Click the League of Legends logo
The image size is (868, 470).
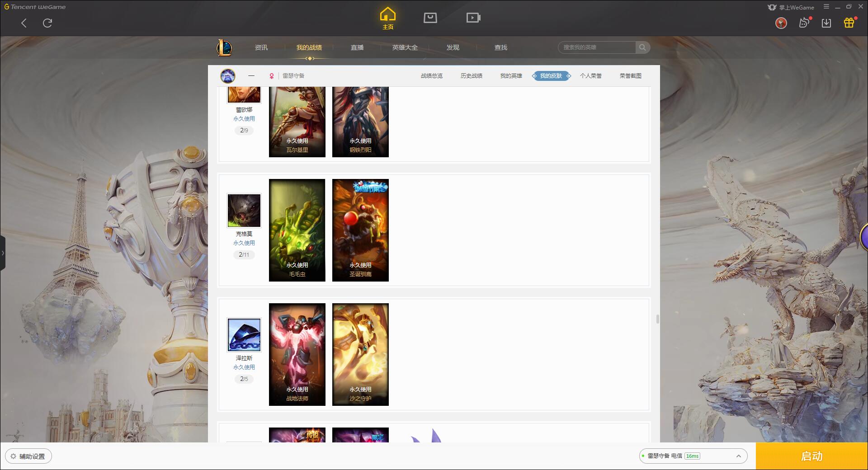point(225,47)
